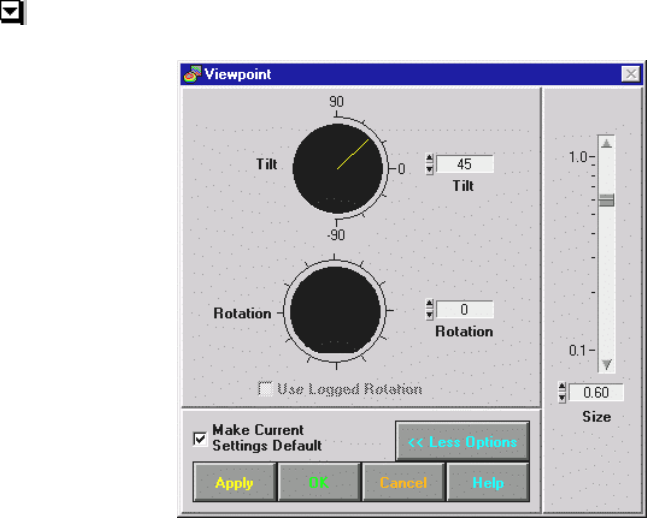Screen dimensions: 647x518
Task: Click the Apply button
Action: pos(234,483)
